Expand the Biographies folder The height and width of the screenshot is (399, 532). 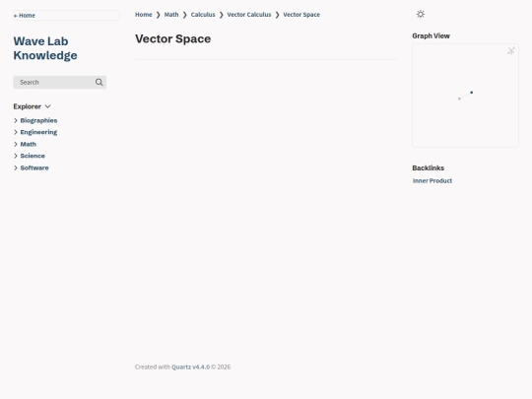38,120
